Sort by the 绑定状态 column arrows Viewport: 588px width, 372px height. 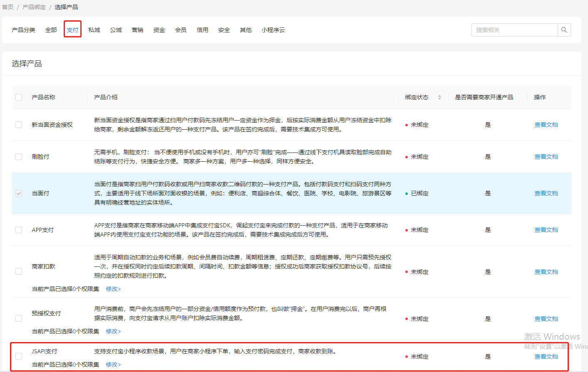[x=439, y=97]
